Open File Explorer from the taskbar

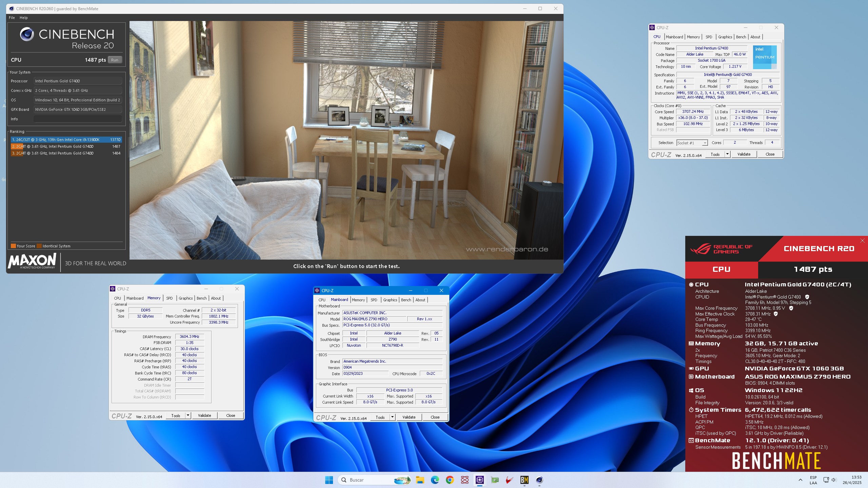[420, 480]
